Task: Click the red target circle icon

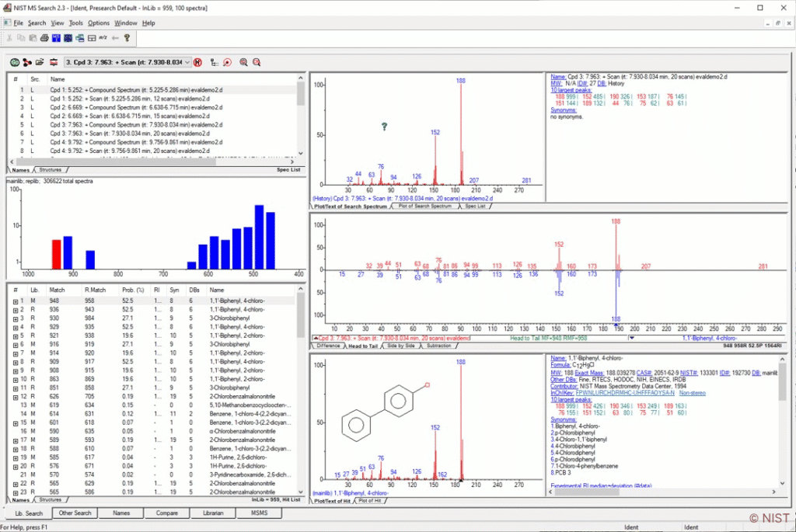Action: click(228, 62)
